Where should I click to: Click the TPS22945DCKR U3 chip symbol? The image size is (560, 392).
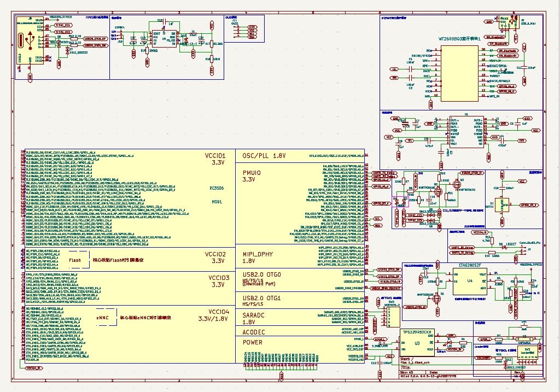tap(417, 343)
